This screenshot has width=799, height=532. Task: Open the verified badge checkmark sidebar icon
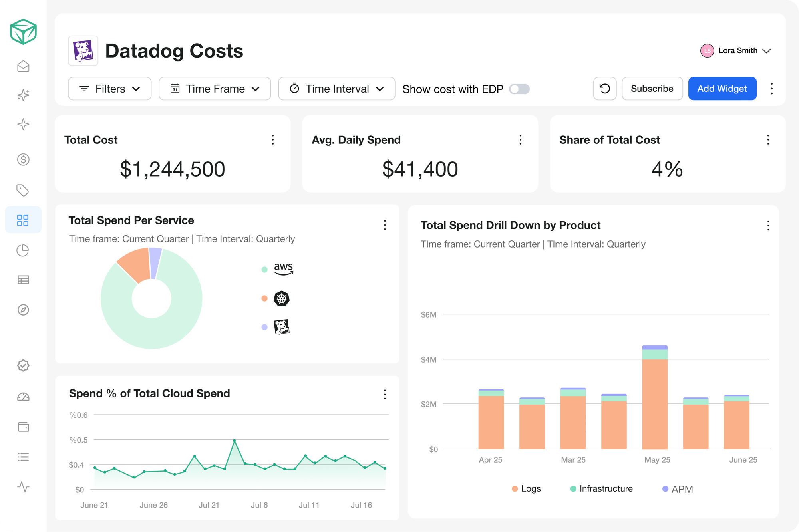(23, 365)
